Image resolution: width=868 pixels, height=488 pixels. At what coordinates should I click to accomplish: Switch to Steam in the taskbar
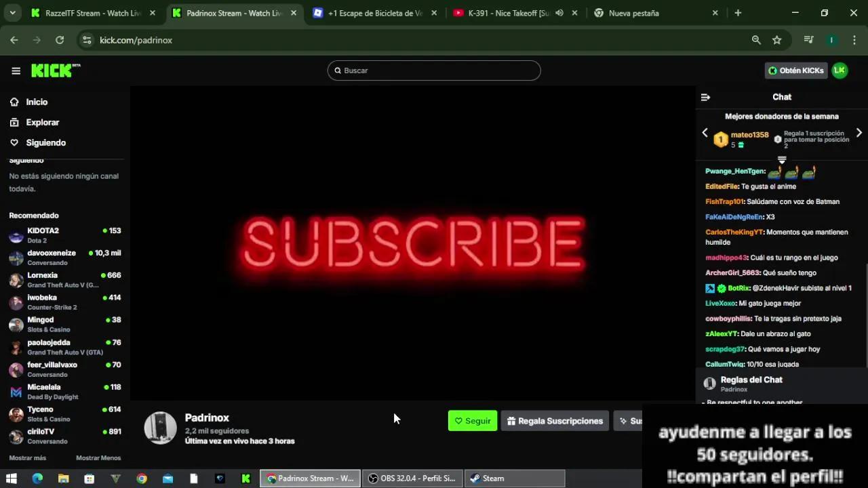pyautogui.click(x=515, y=479)
